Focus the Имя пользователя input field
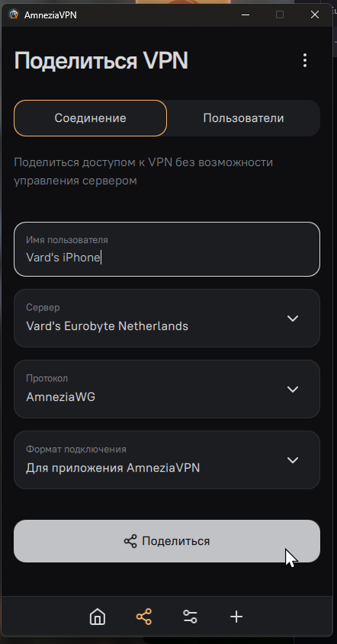The image size is (337, 644). pos(167,249)
